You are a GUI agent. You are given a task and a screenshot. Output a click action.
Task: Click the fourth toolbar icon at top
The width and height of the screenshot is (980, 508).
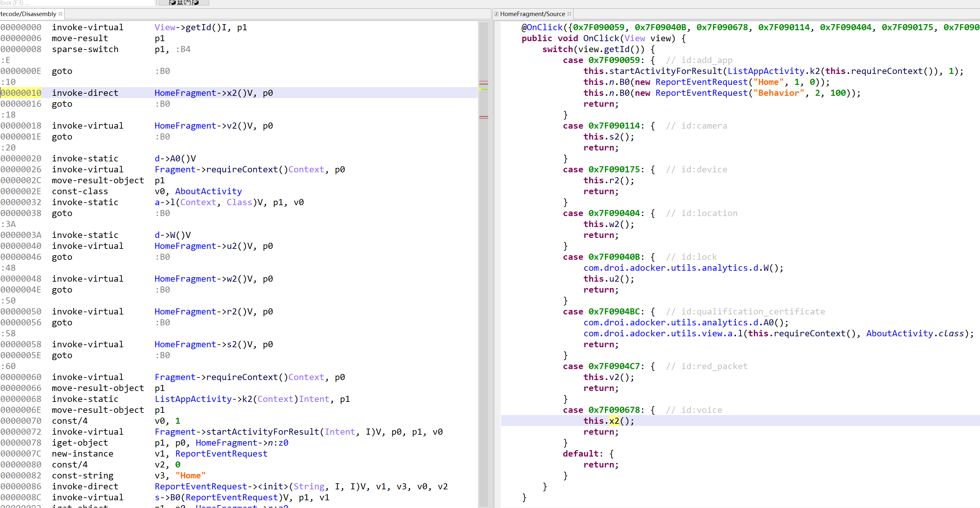tap(195, 3)
